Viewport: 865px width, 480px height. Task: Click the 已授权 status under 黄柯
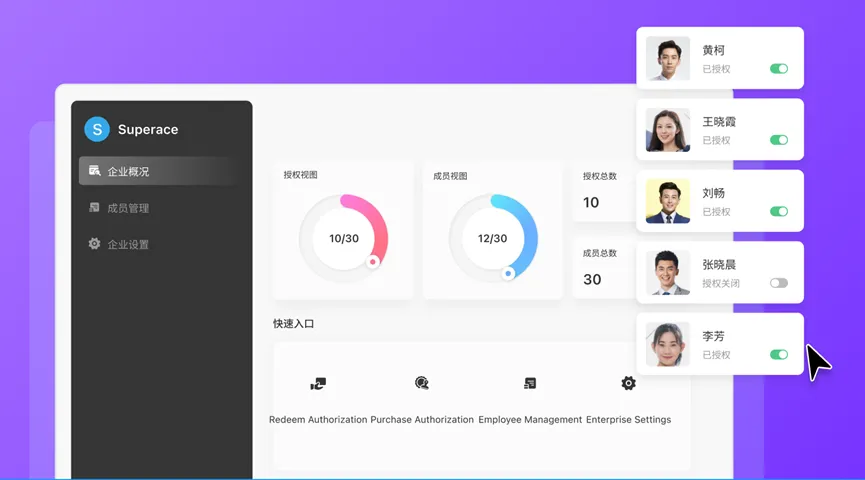716,69
